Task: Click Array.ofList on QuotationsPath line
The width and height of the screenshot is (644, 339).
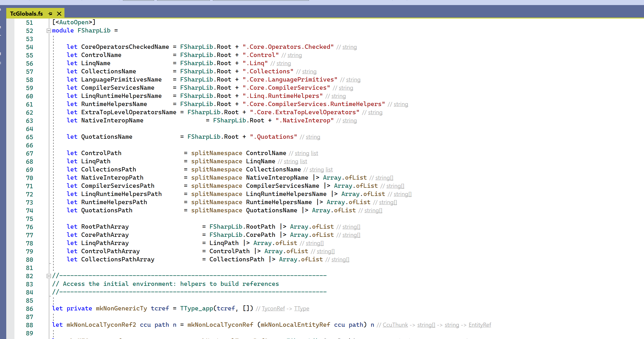Action: 334,211
